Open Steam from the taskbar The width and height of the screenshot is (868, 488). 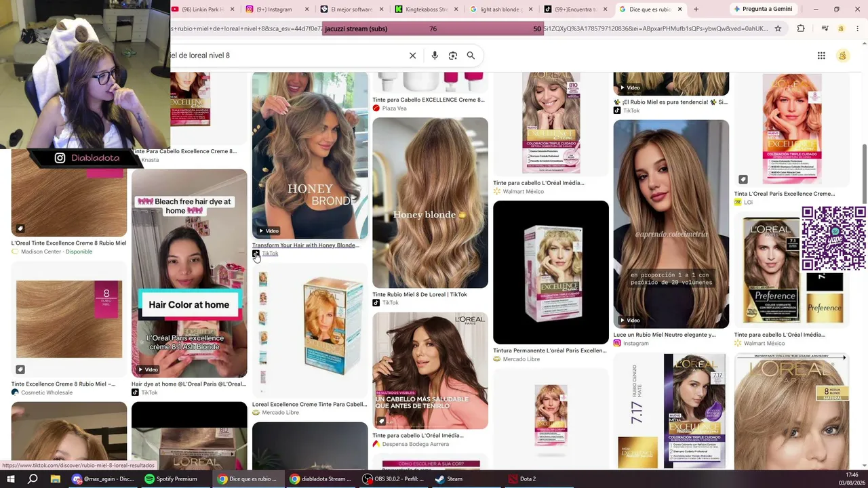coord(449,479)
